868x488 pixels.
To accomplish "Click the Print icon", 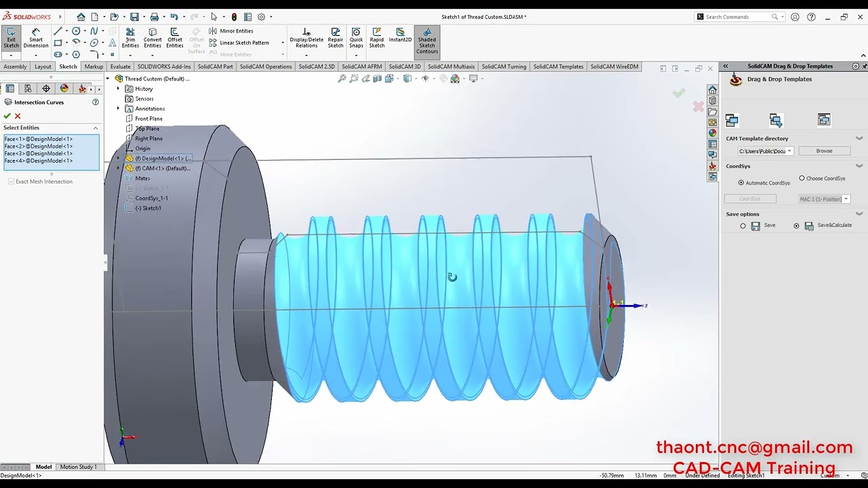I will tap(155, 17).
